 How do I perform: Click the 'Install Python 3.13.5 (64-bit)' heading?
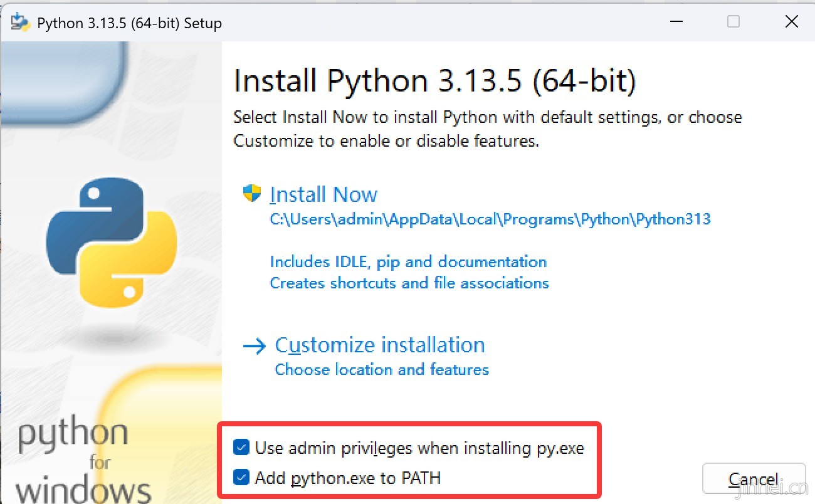coord(434,81)
